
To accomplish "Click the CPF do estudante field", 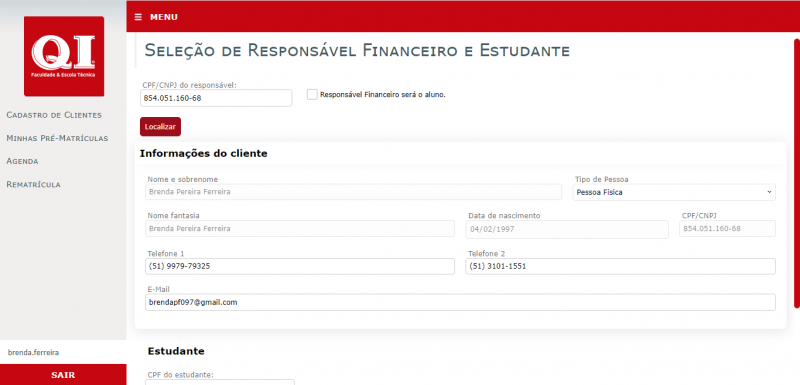I will tap(220, 382).
